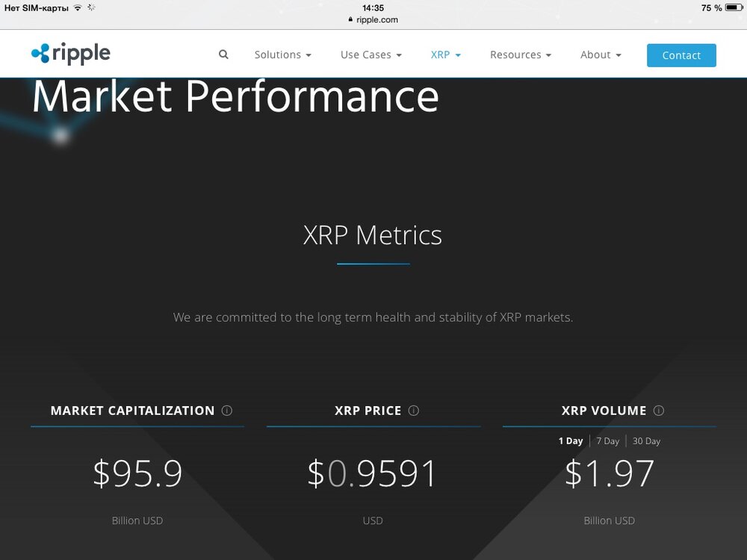Screen dimensions: 747x560
Task: Tap the battery icon in status bar
Action: coord(734,7)
